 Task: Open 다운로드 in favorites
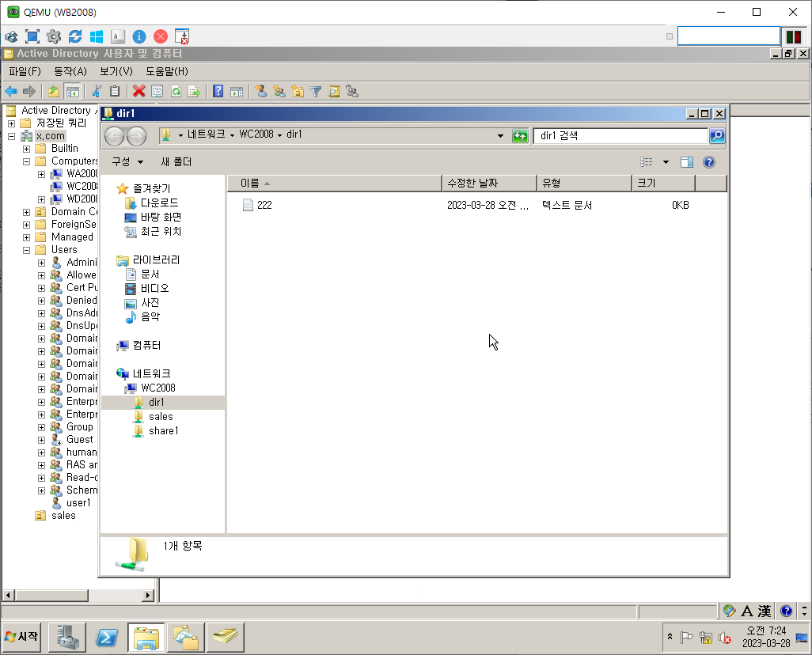click(160, 203)
